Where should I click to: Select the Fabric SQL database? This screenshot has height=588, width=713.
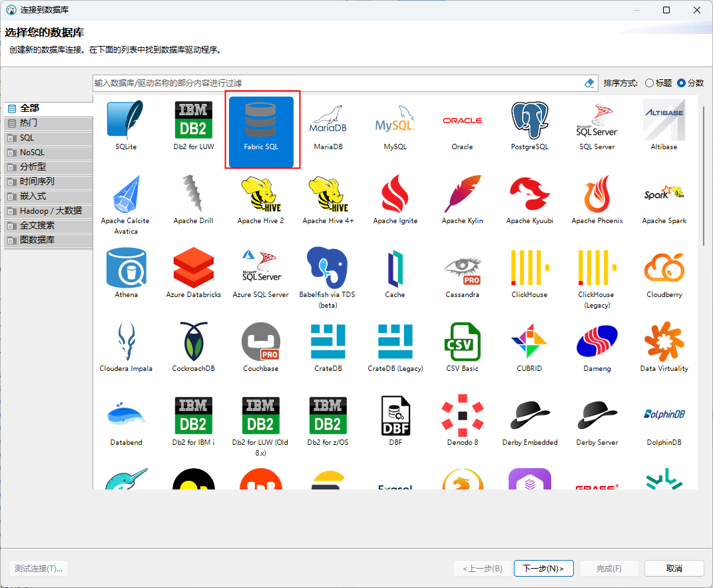click(261, 131)
